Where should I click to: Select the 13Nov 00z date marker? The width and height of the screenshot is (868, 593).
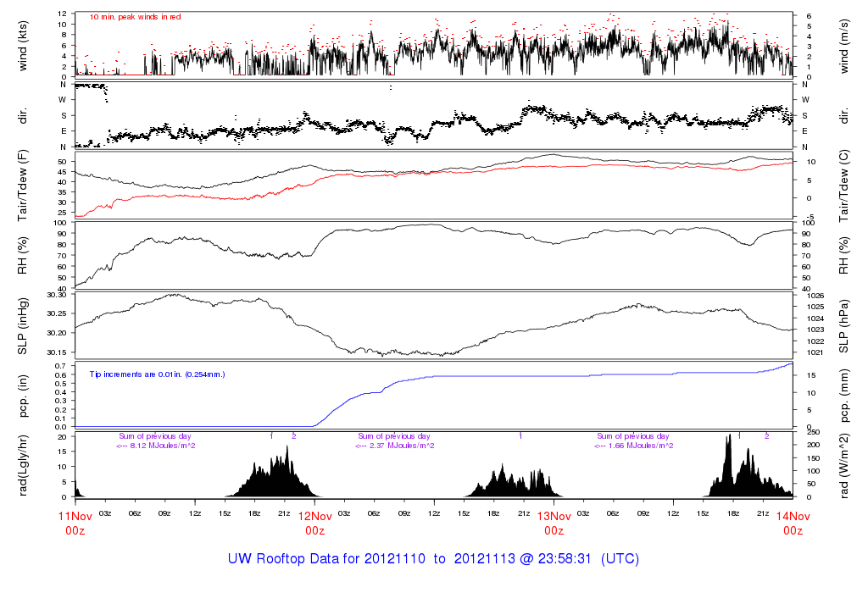(x=554, y=522)
